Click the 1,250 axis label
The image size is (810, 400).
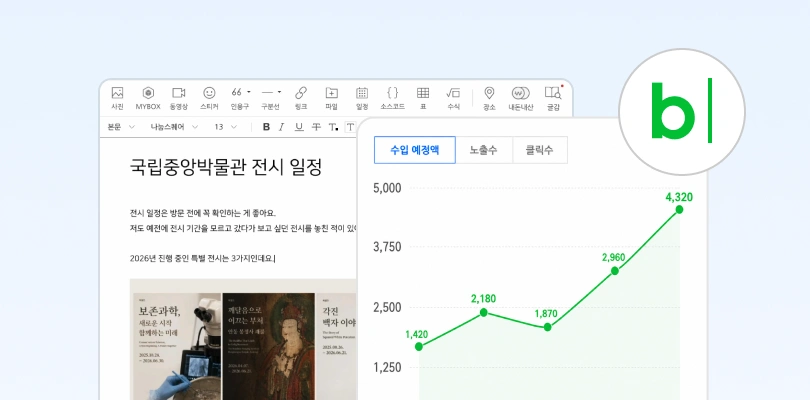pyautogui.click(x=387, y=367)
